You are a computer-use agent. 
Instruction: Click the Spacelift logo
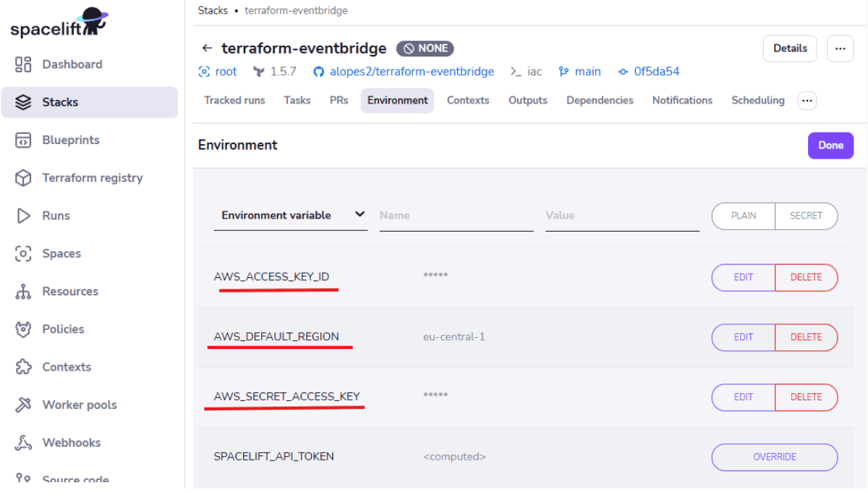pos(59,22)
